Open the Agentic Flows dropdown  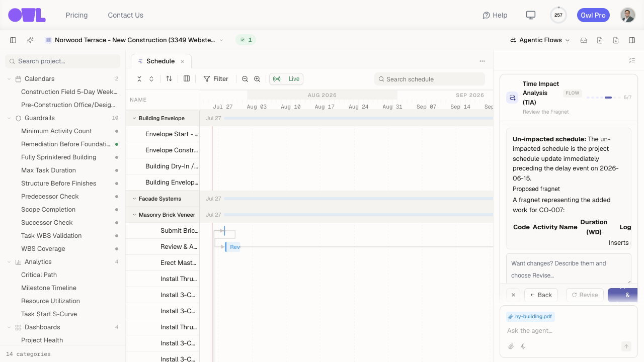pos(540,40)
